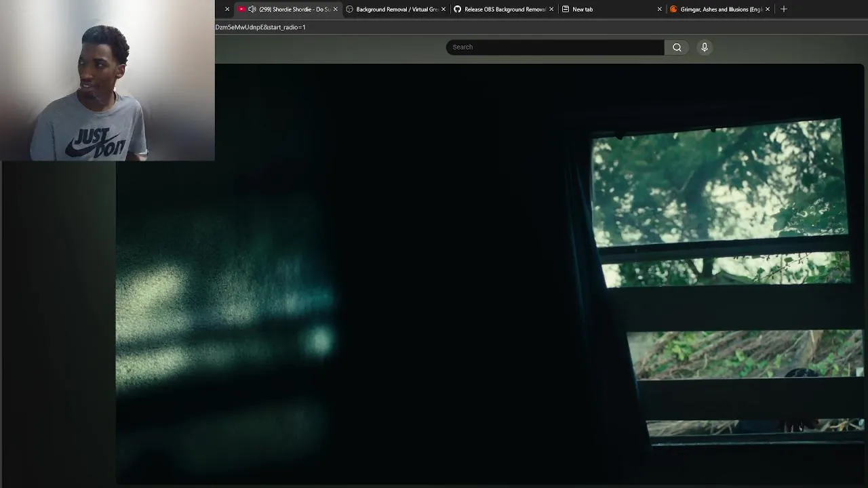Close the New tab tab

(x=659, y=9)
